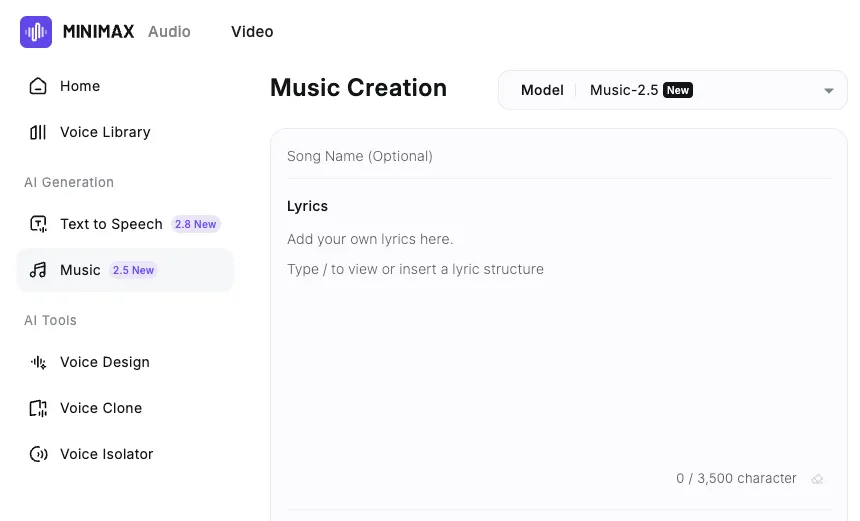Clear lyrics with the eraser icon
The height and width of the screenshot is (521, 860).
[x=817, y=479]
